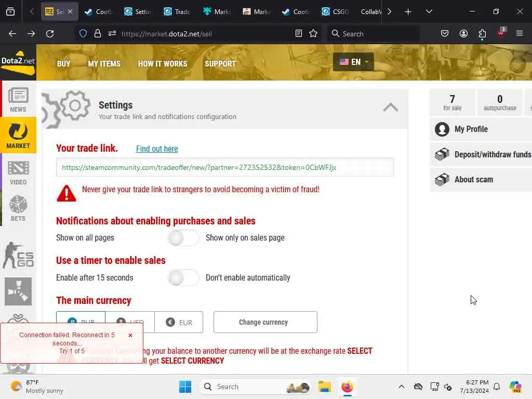The height and width of the screenshot is (399, 532).
Task: Open the News section in sidebar
Action: [x=18, y=99]
